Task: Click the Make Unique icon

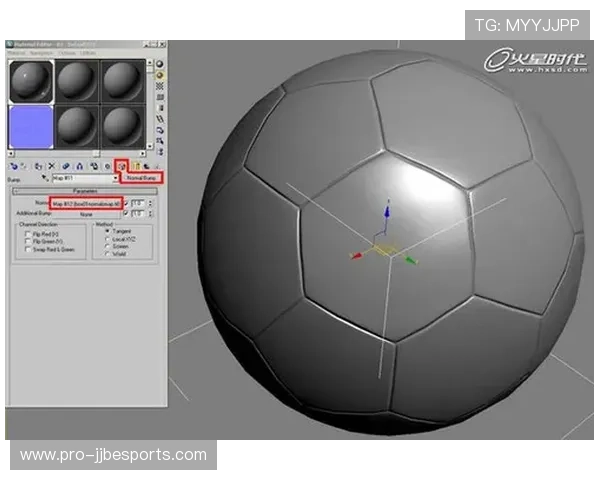Action: click(80, 166)
